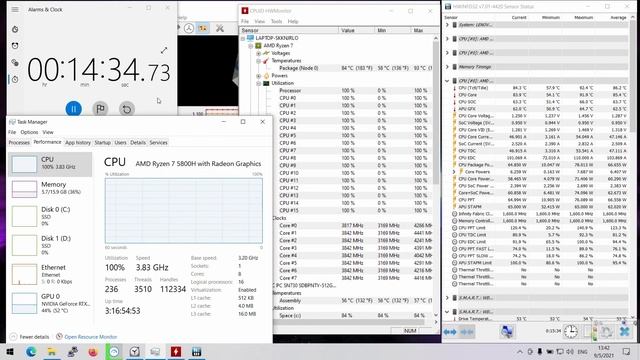This screenshot has height=360, width=640.
Task: Pause the running stopwatch
Action: coord(73,109)
